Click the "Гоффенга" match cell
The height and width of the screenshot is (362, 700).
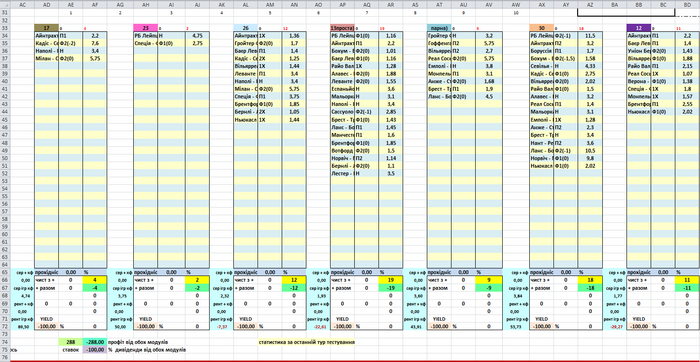[439, 43]
